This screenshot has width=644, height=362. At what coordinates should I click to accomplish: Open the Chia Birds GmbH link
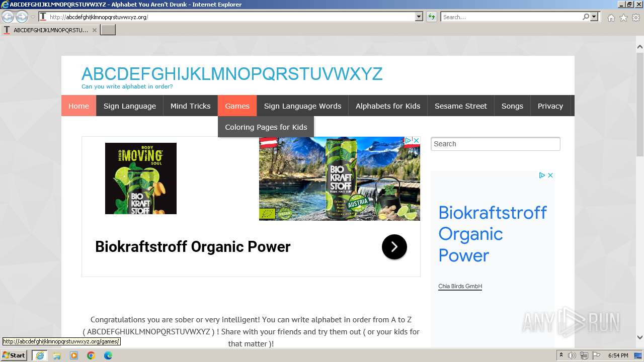coord(460,286)
